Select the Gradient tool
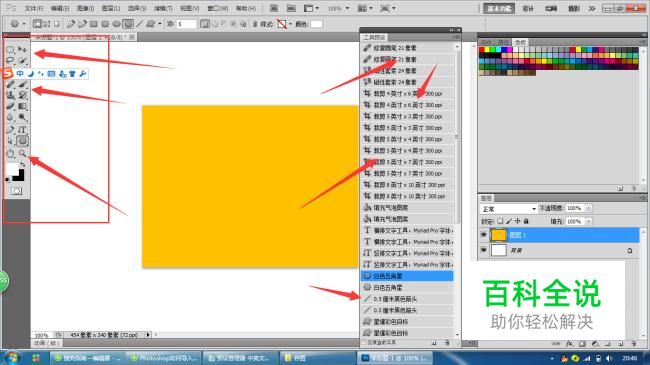Screen dimensions: 650x365 (x=22, y=106)
